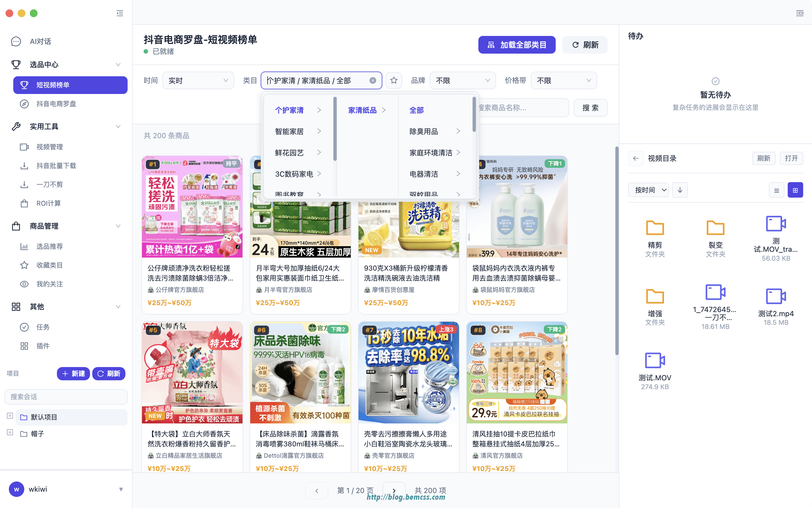Select 个护家清 in the category cascader
Screen dimensions: 812x508
pos(298,110)
